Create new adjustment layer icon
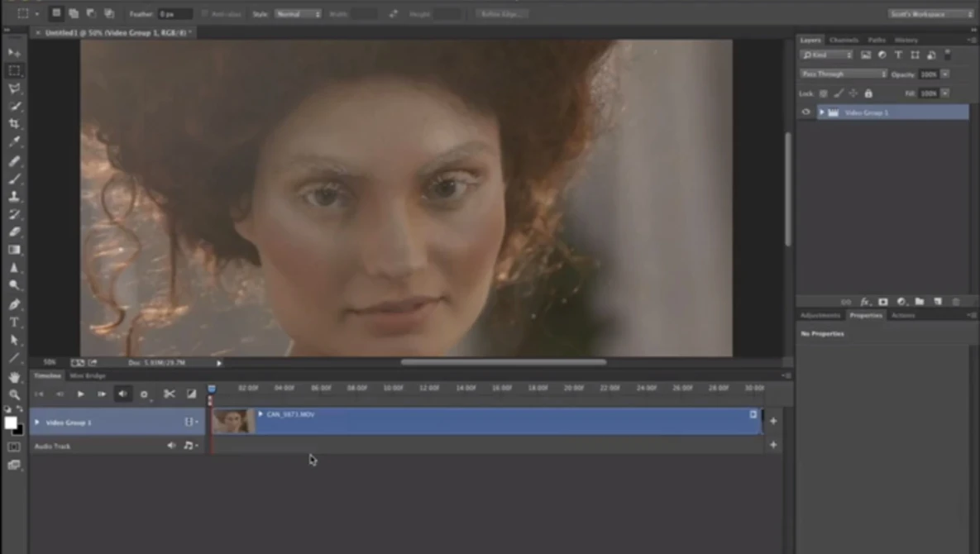 point(901,302)
